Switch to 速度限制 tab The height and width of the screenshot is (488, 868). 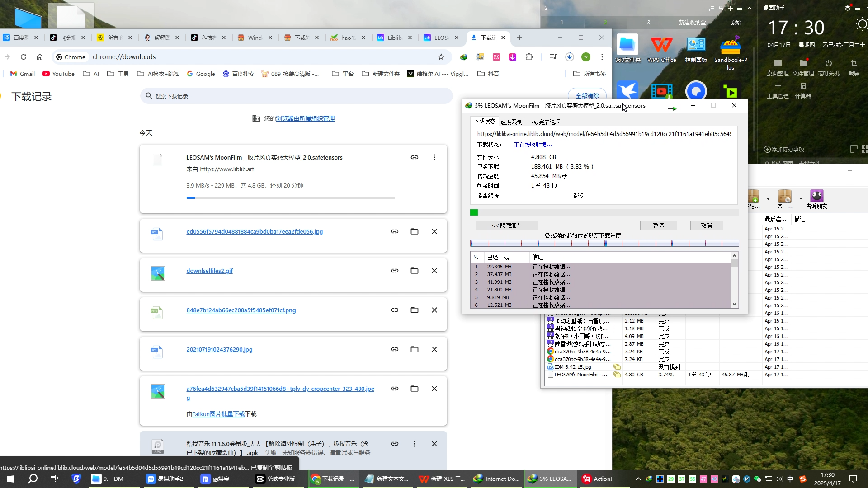(x=511, y=122)
